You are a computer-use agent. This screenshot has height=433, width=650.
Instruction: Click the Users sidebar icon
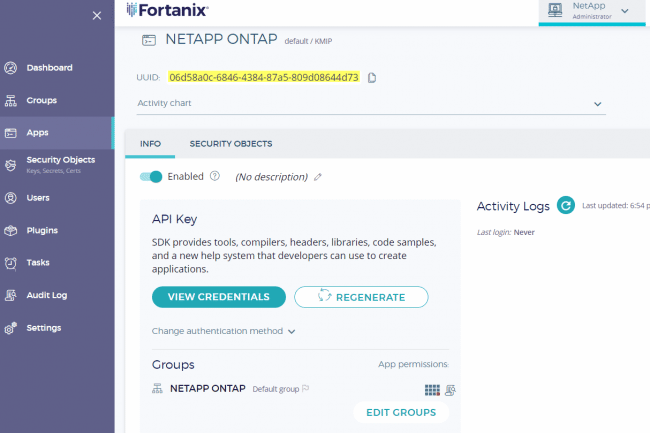click(11, 198)
